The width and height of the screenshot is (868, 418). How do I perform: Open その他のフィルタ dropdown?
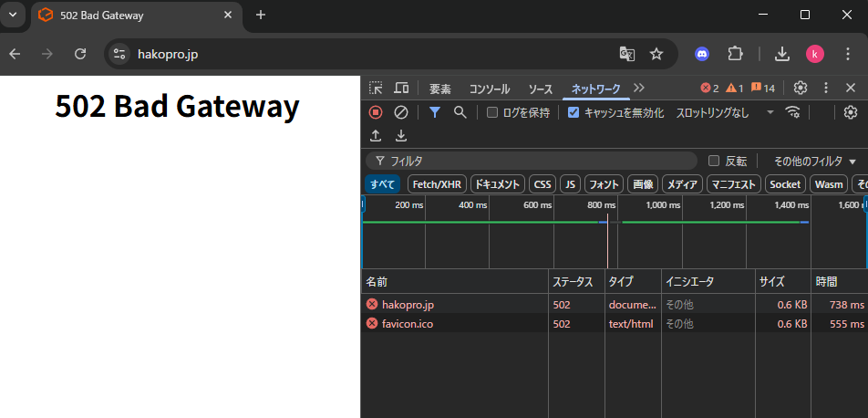pyautogui.click(x=814, y=162)
